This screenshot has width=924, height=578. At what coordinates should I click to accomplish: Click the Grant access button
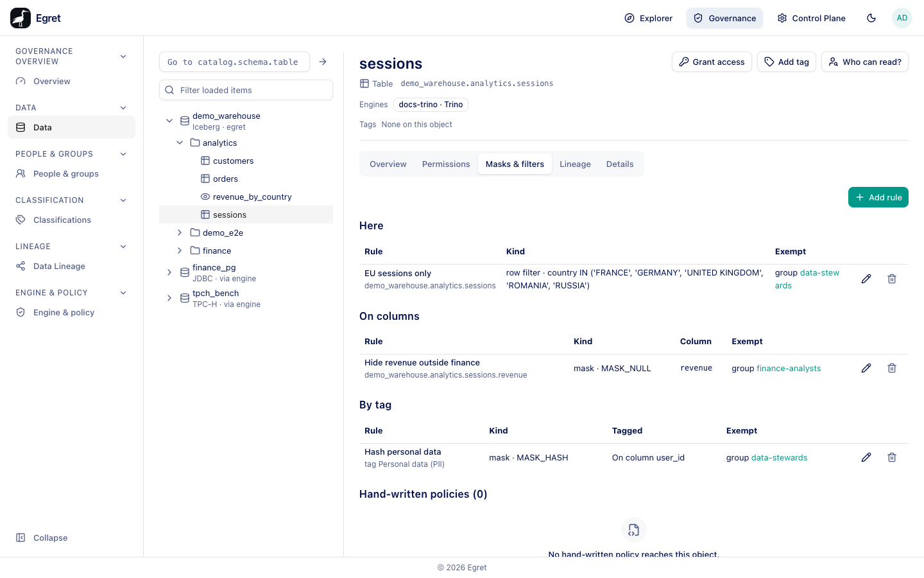click(x=712, y=62)
